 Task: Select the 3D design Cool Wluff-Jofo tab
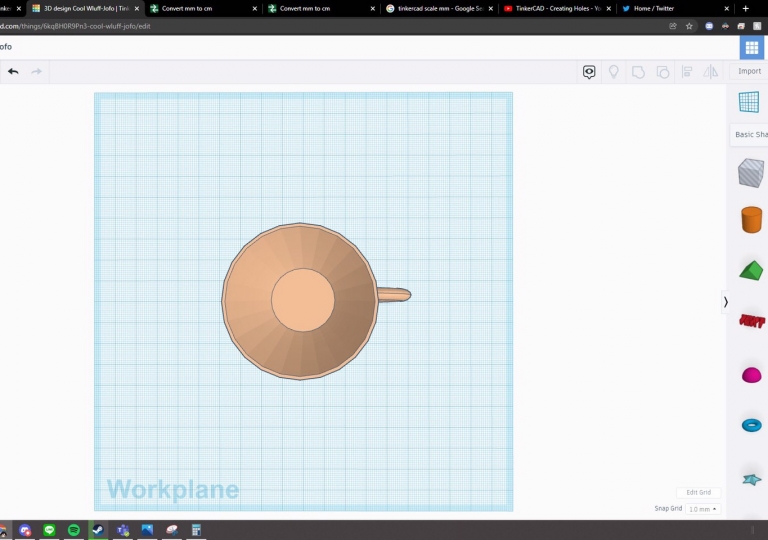pyautogui.click(x=86, y=8)
